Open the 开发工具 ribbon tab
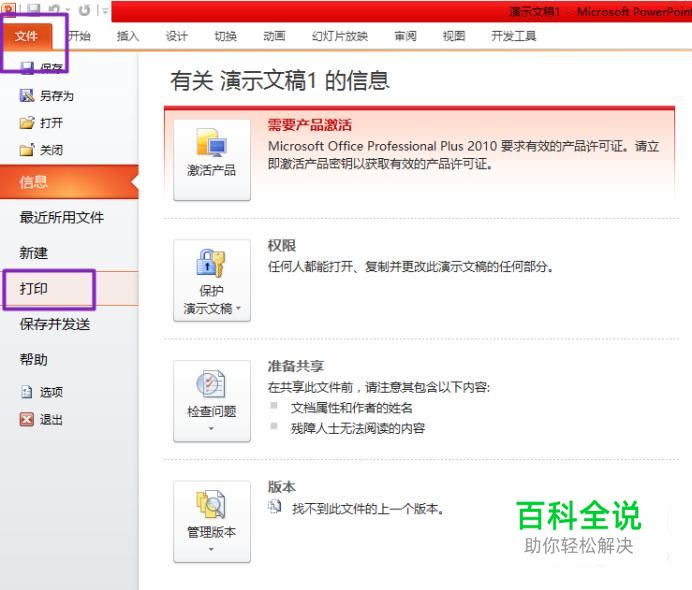The height and width of the screenshot is (590, 692). [514, 36]
